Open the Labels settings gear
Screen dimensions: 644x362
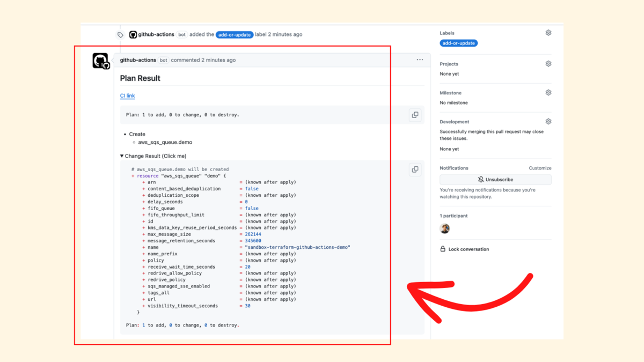pyautogui.click(x=548, y=33)
